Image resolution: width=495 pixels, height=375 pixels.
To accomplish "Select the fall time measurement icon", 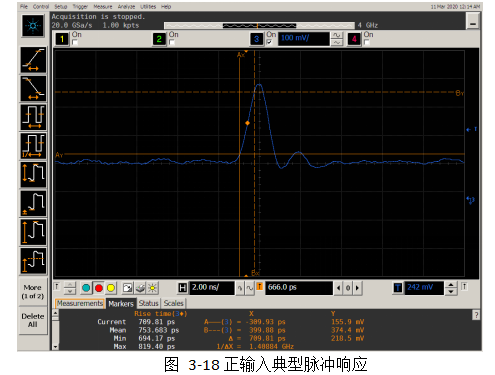I will pos(33,88).
